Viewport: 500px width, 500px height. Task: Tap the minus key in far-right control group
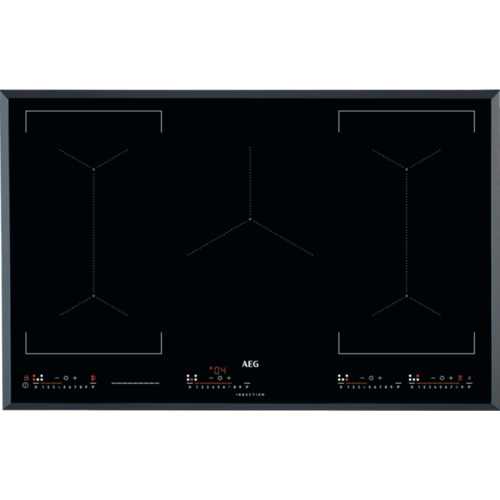[433, 378]
